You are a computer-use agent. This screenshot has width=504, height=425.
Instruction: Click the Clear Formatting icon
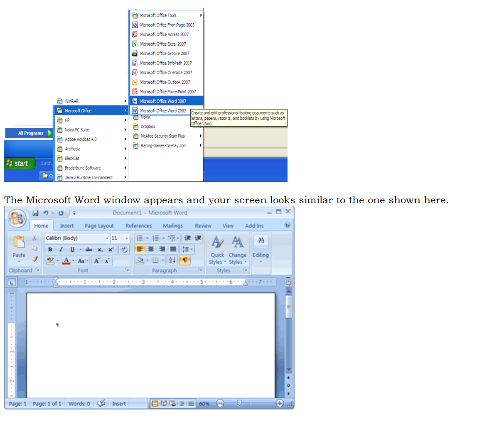tap(124, 249)
